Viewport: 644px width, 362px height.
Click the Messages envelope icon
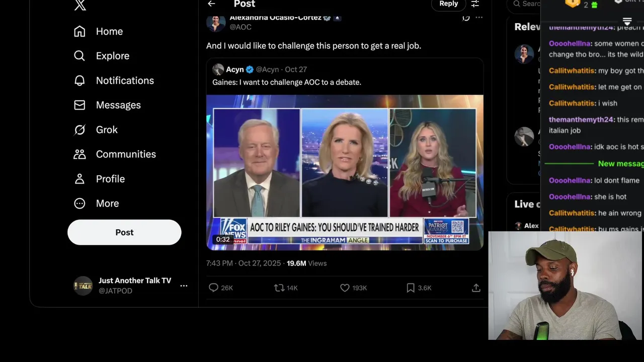(x=79, y=105)
